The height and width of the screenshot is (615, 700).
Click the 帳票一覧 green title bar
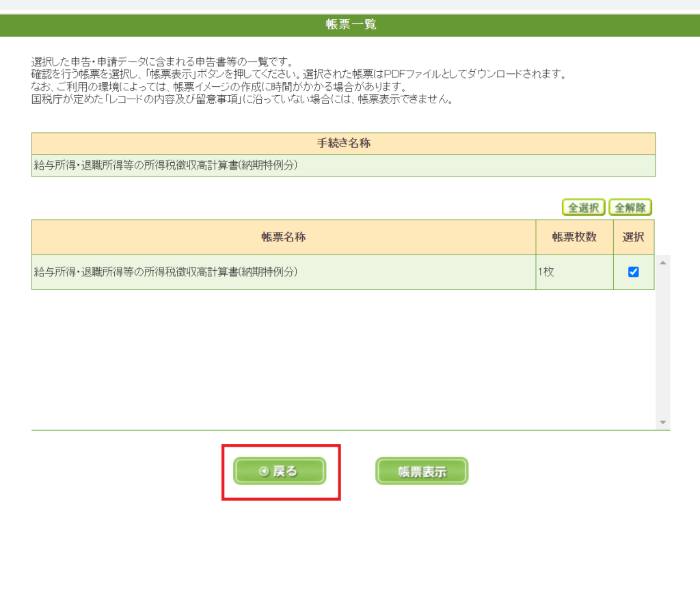tap(350, 25)
